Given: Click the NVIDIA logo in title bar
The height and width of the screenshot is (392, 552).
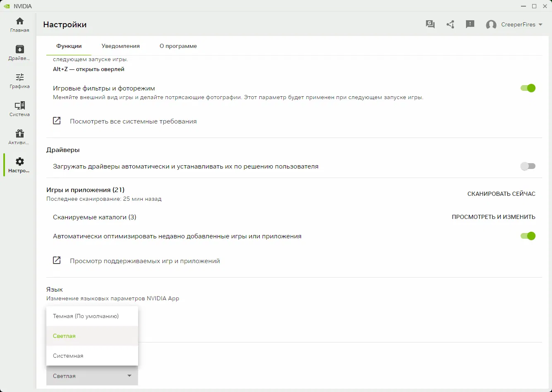Looking at the screenshot, I should click(7, 6).
